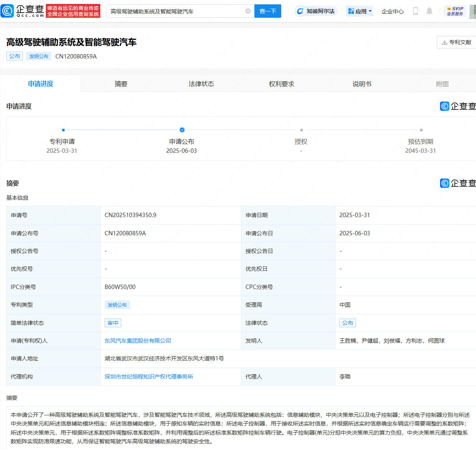
Task: Switch to the 法律状态 tab
Action: [x=201, y=84]
